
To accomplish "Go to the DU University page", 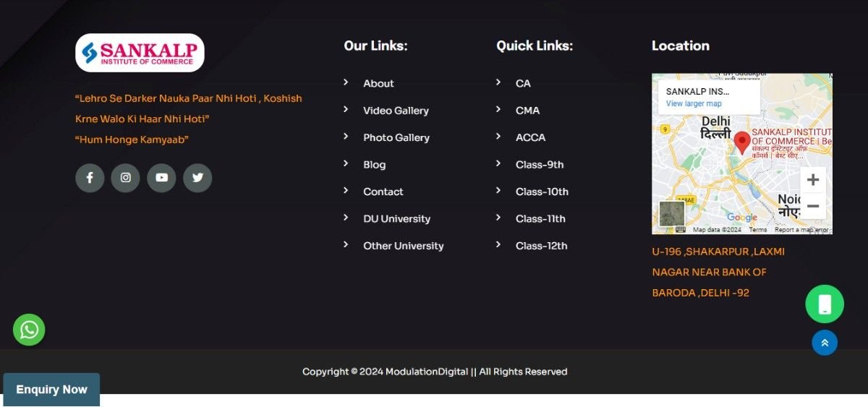I will (396, 219).
